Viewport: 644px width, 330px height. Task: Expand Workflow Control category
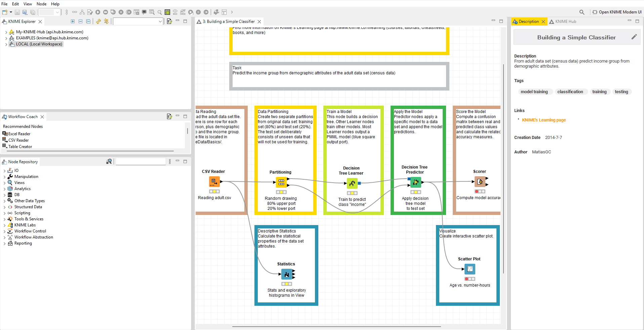(x=4, y=231)
